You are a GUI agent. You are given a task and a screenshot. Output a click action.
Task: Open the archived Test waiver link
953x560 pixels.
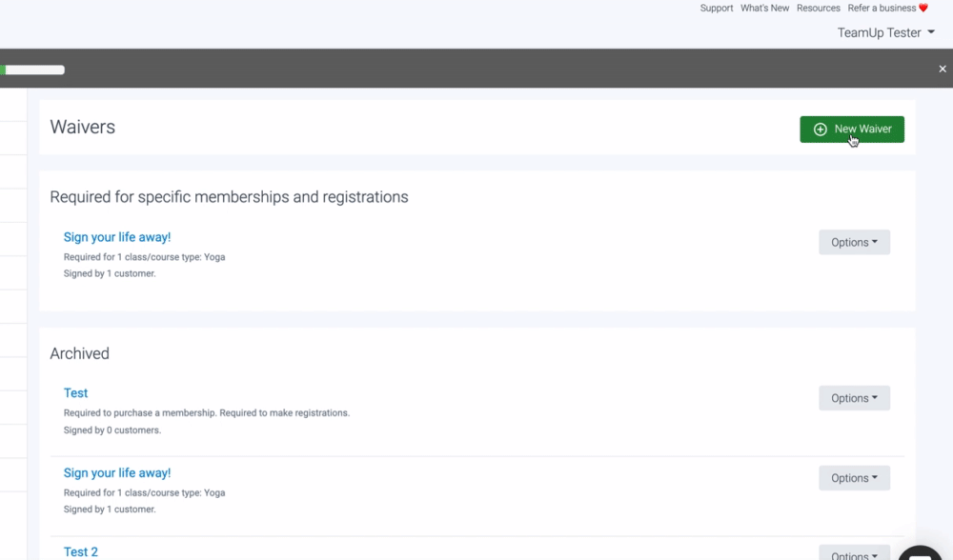(x=75, y=392)
